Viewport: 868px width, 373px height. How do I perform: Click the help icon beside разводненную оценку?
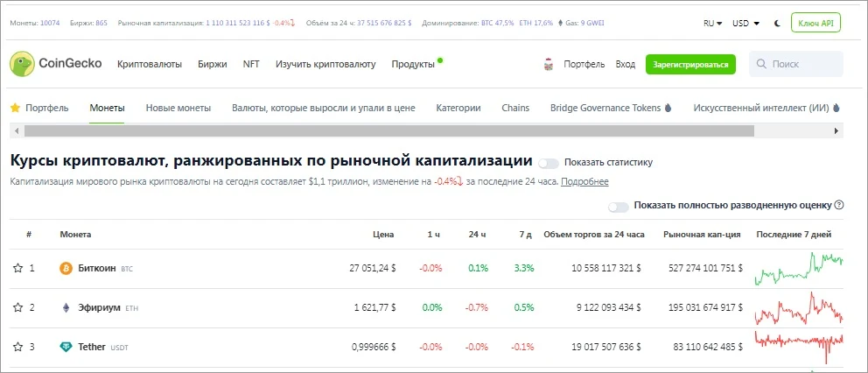pyautogui.click(x=838, y=205)
